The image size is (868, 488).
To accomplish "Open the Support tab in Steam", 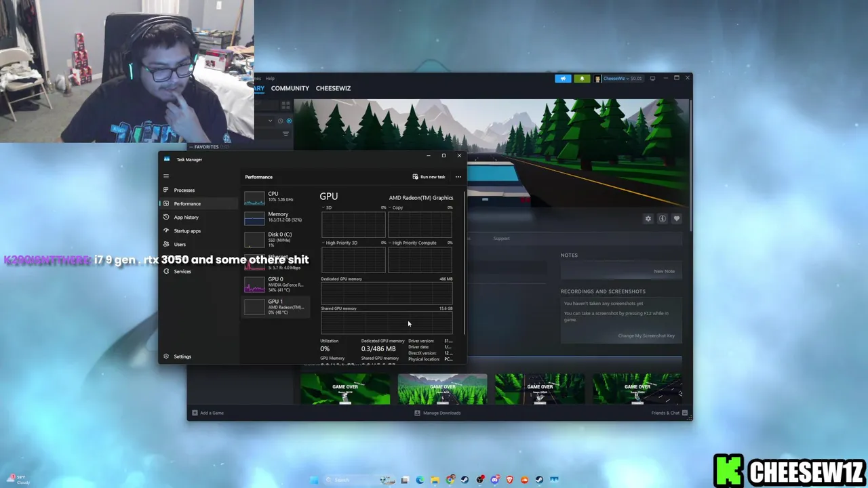I will click(x=501, y=239).
